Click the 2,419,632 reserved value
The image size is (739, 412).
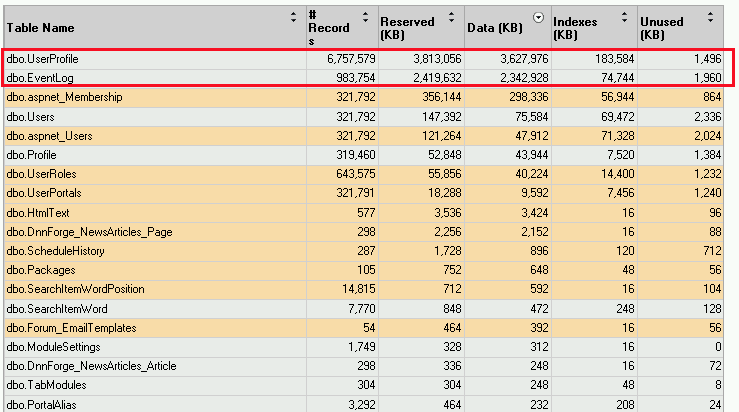click(437, 78)
